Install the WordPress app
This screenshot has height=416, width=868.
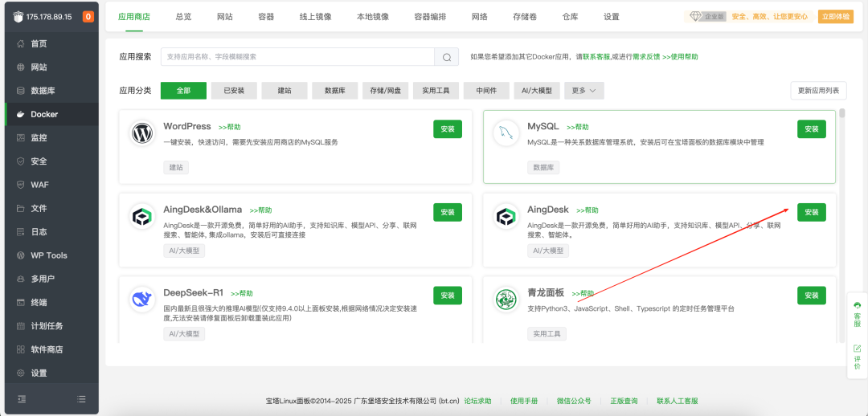[x=448, y=128]
